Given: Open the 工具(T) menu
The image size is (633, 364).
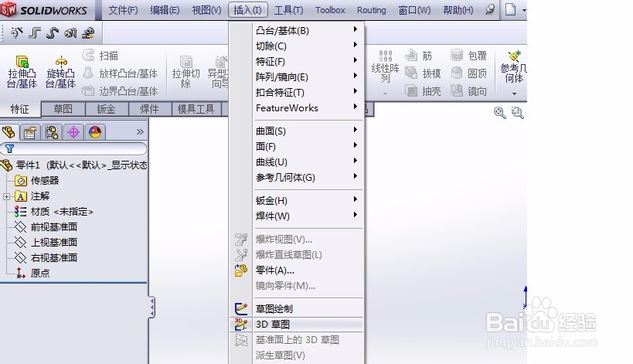Looking at the screenshot, I should tap(288, 10).
